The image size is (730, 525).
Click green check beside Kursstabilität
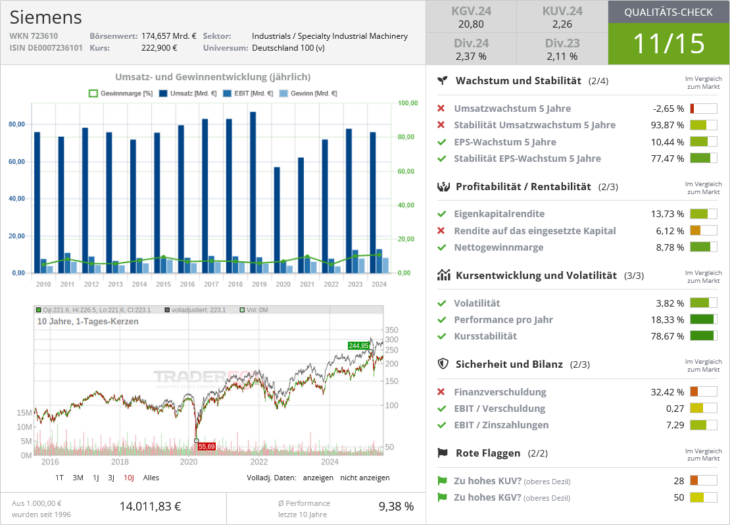click(x=442, y=336)
